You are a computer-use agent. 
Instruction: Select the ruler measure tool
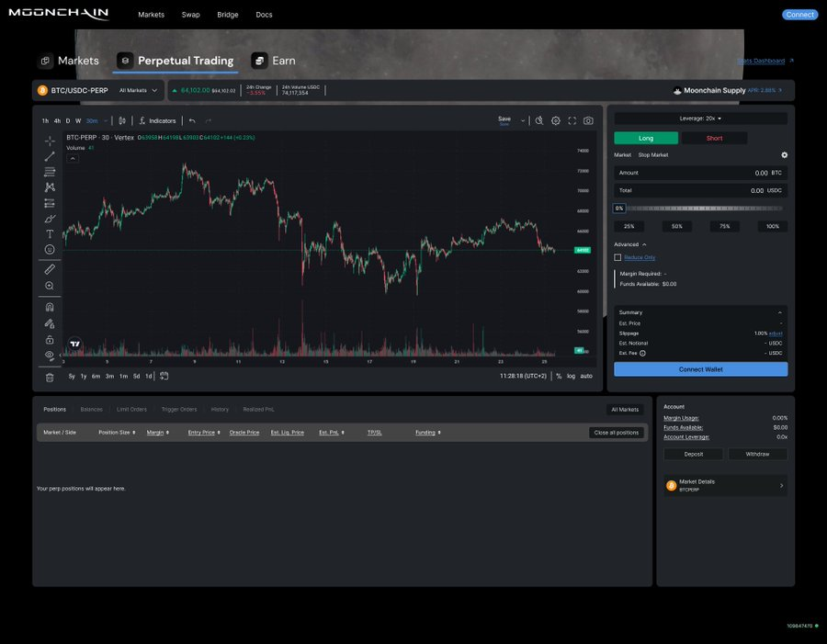tap(50, 269)
